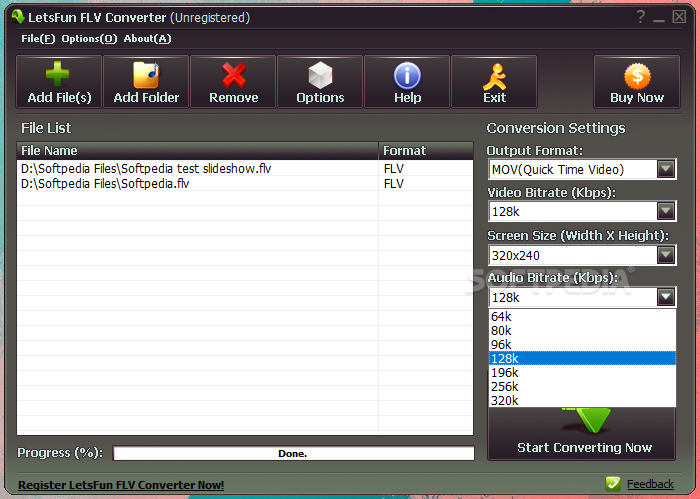Click FLV format cell of Softpedia.flv
Image resolution: width=700 pixels, height=499 pixels.
[x=425, y=183]
